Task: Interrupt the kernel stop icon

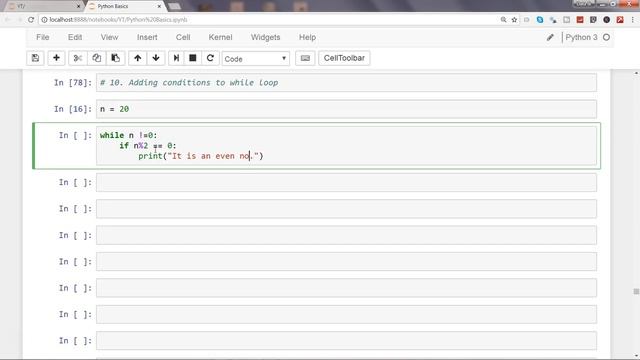Action: coord(193,58)
